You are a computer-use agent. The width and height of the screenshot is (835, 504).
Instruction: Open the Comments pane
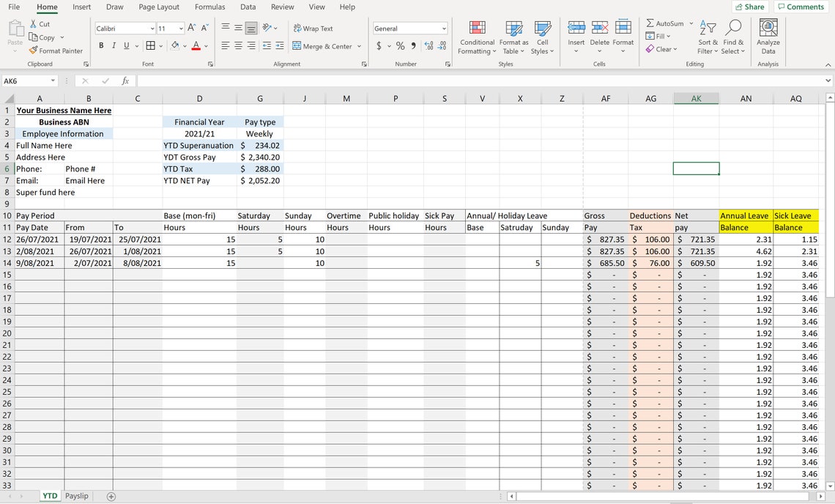tap(801, 6)
